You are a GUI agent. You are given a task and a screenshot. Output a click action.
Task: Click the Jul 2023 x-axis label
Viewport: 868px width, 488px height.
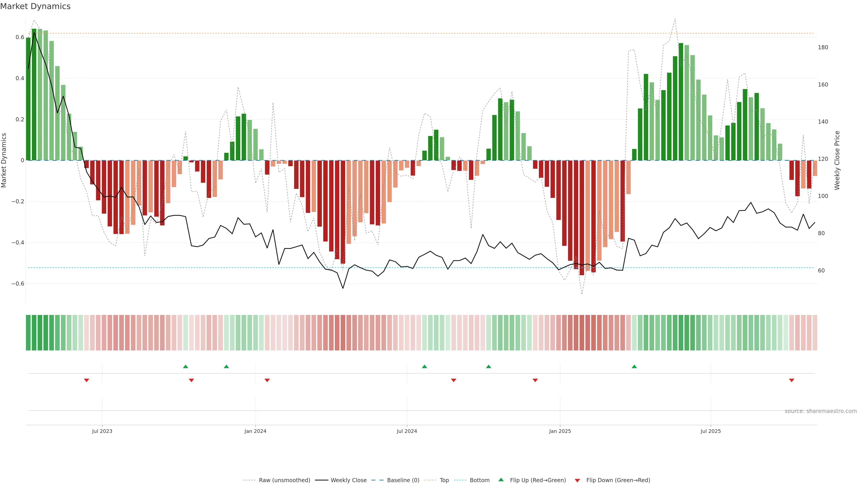(102, 431)
